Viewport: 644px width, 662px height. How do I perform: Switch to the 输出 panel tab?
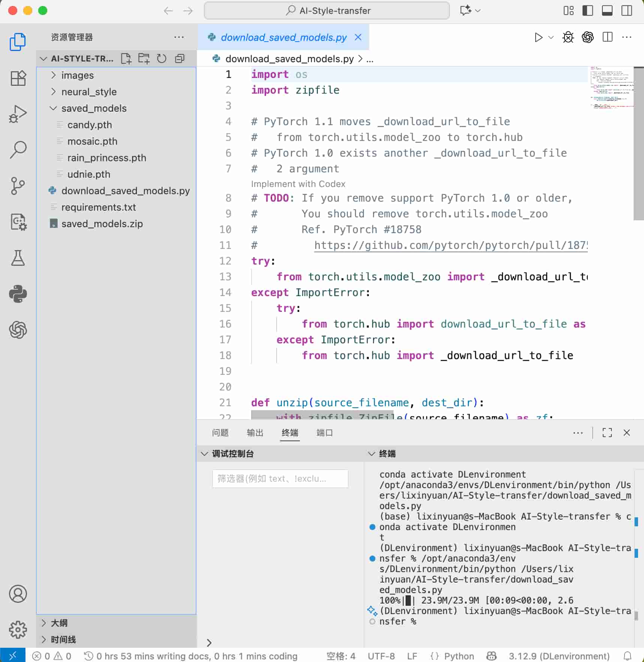click(255, 433)
